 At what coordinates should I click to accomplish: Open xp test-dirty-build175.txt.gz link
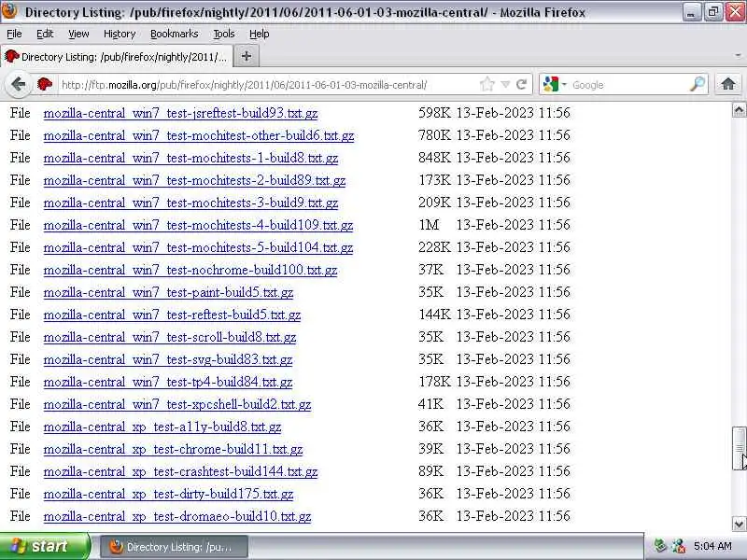[168, 494]
